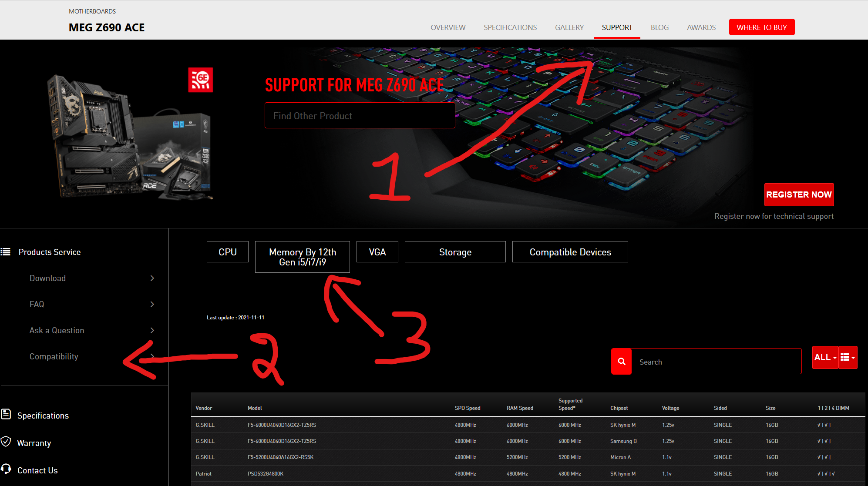This screenshot has height=486, width=868.
Task: Click the Motherboards breadcrumb link
Action: (x=92, y=11)
